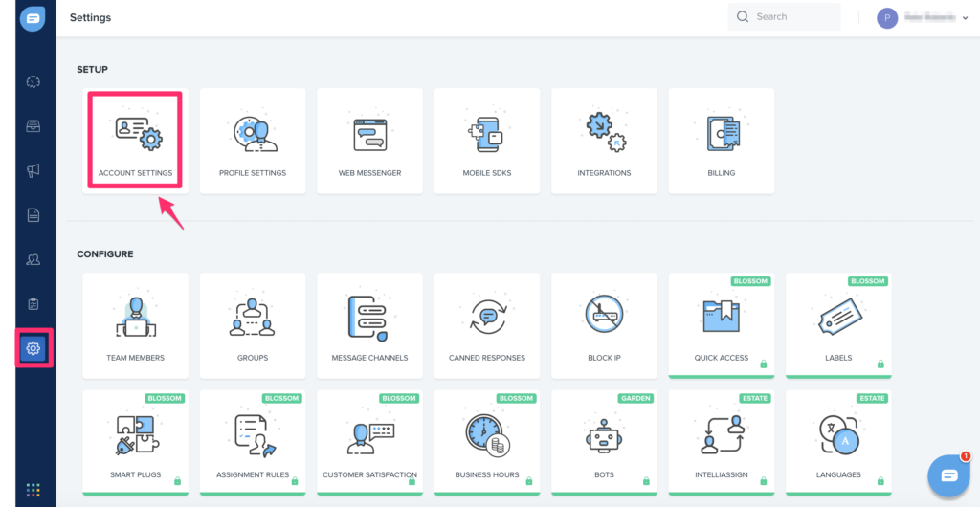
Task: Open the Account Settings tile
Action: click(135, 141)
